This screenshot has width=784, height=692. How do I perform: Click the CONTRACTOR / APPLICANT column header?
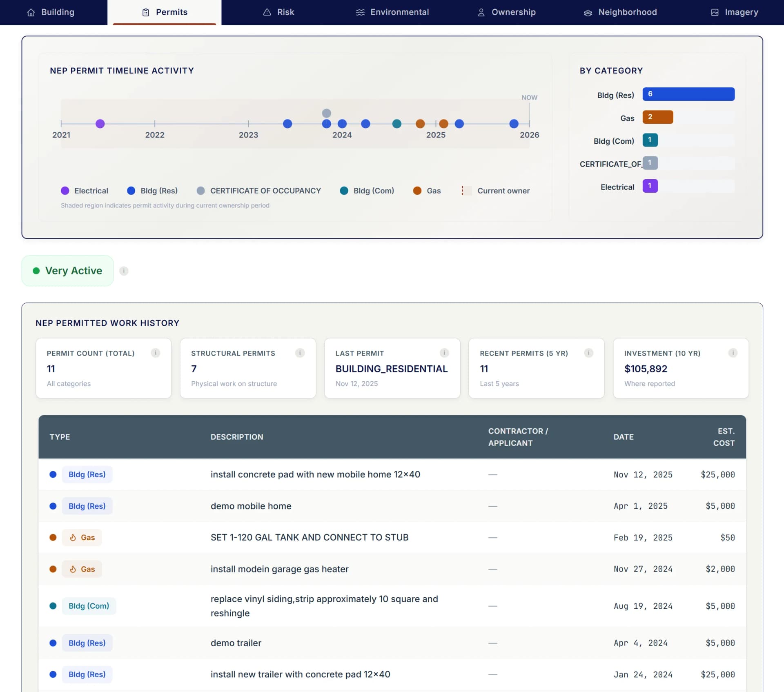coord(518,437)
